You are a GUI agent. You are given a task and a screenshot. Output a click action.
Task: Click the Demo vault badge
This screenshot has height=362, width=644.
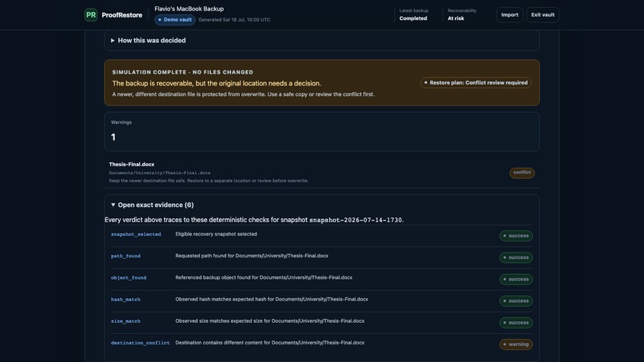pos(175,20)
